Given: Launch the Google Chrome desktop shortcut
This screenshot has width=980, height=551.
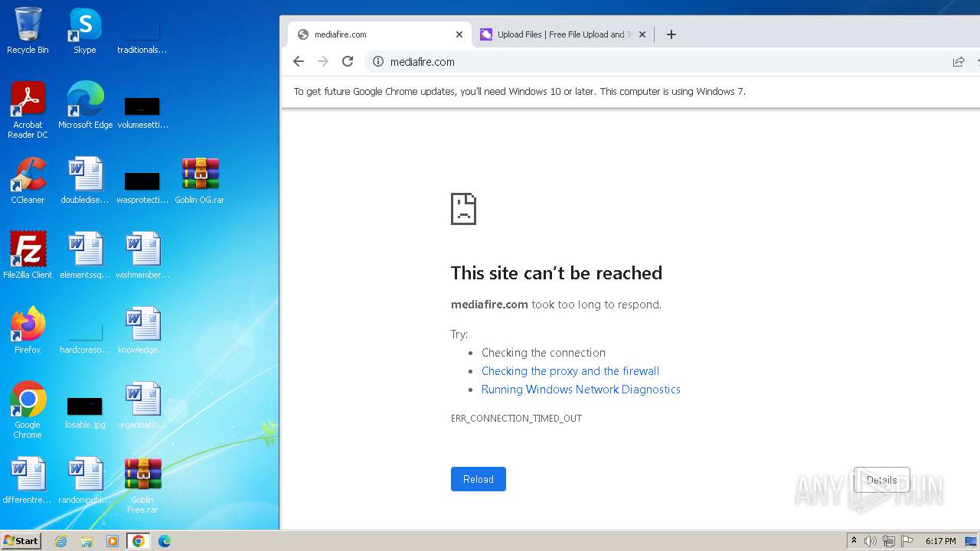Looking at the screenshot, I should coord(28,410).
